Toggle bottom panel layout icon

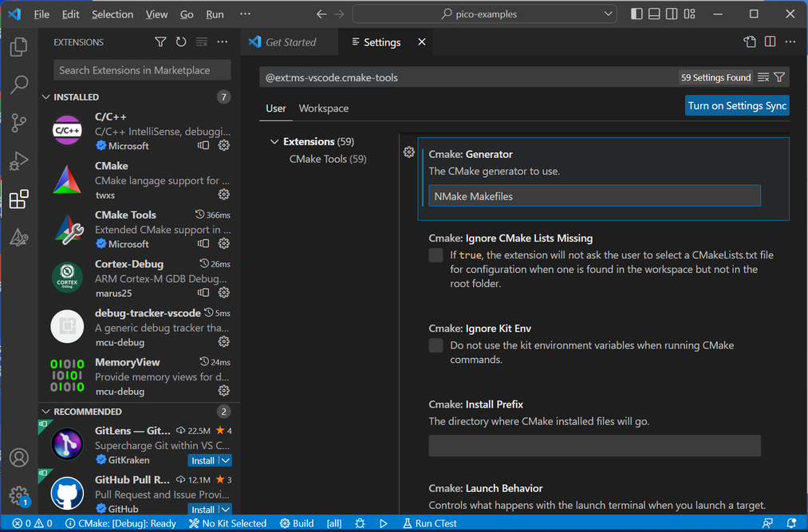pos(654,14)
